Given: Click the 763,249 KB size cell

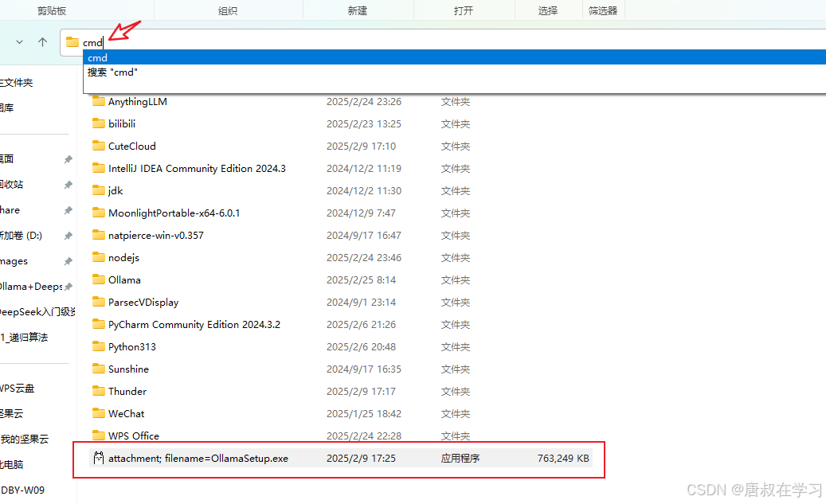Looking at the screenshot, I should click(x=563, y=458).
